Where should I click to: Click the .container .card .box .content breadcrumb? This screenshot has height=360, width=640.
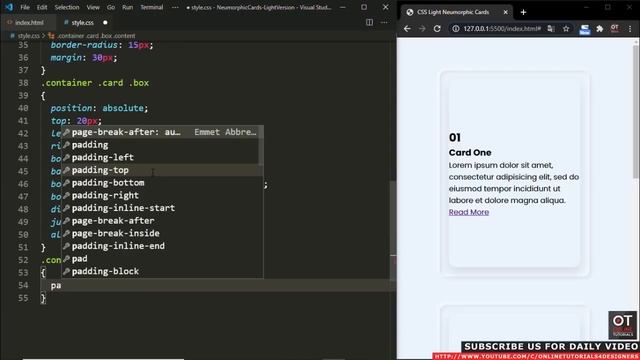coord(96,36)
